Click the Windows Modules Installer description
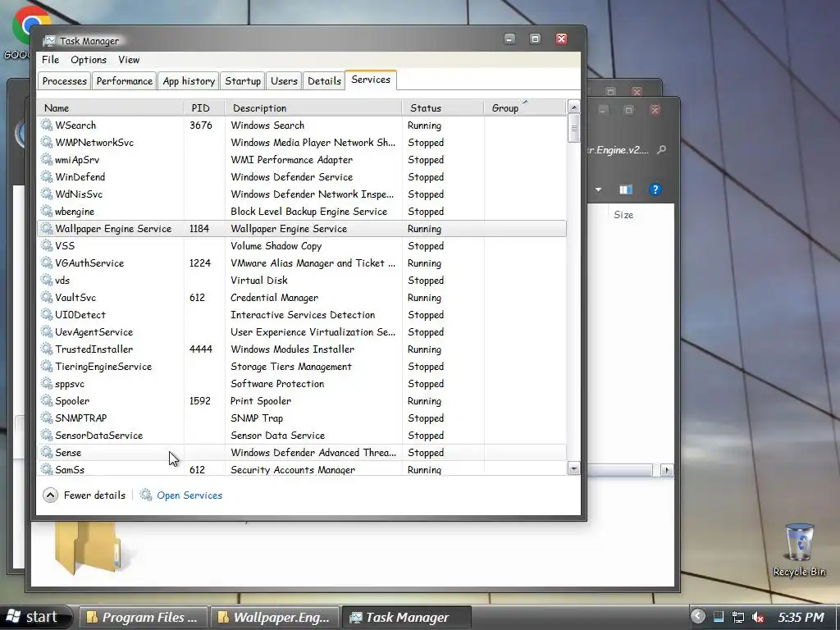Image resolution: width=840 pixels, height=630 pixels. tap(293, 349)
